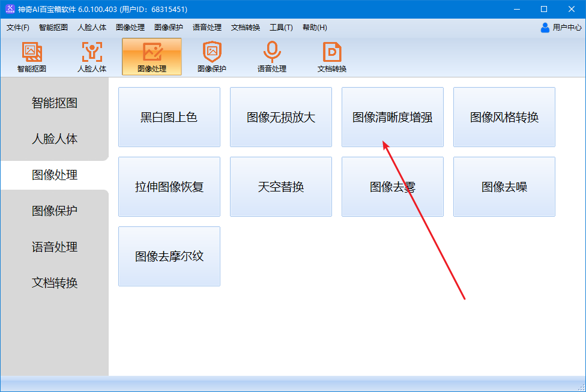Image resolution: width=586 pixels, height=392 pixels.
Task: Switch to 智能抠图 sidebar tab
Action: 55,103
